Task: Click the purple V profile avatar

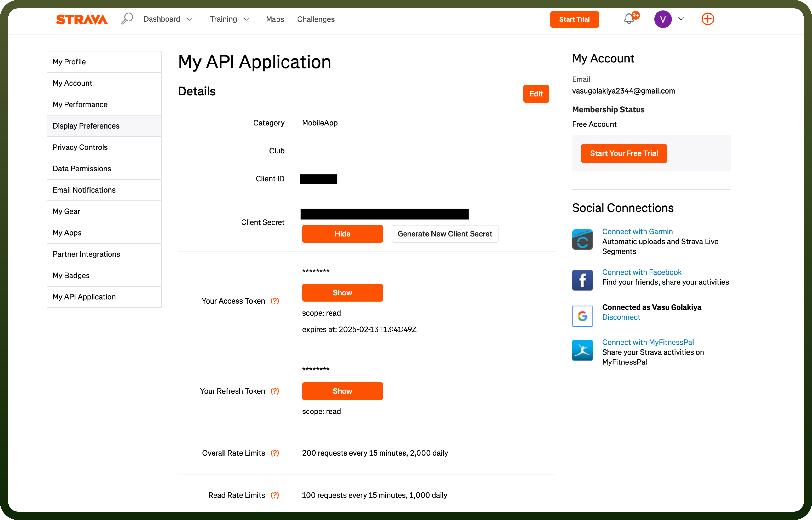Action: pyautogui.click(x=663, y=19)
